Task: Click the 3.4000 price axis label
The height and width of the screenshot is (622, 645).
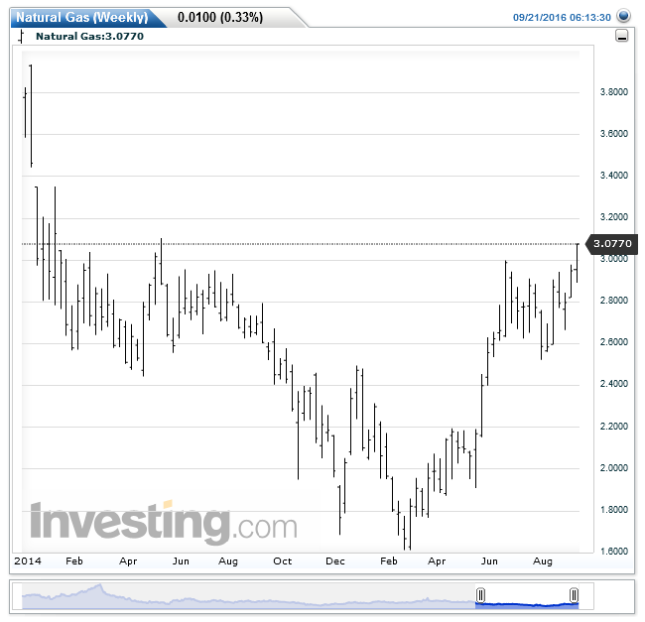Action: point(614,175)
